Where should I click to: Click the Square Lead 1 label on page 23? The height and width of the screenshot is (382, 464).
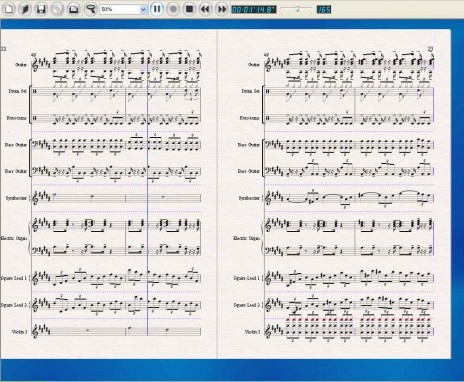tap(247, 278)
